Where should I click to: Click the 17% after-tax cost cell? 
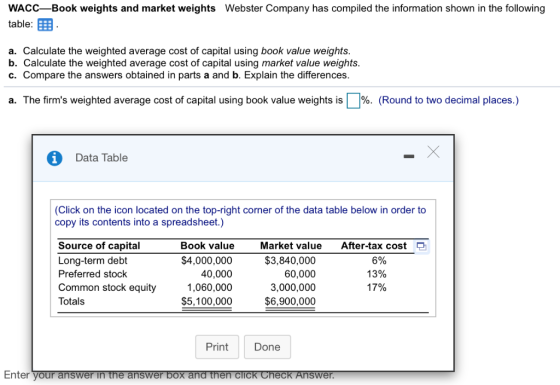(x=376, y=288)
